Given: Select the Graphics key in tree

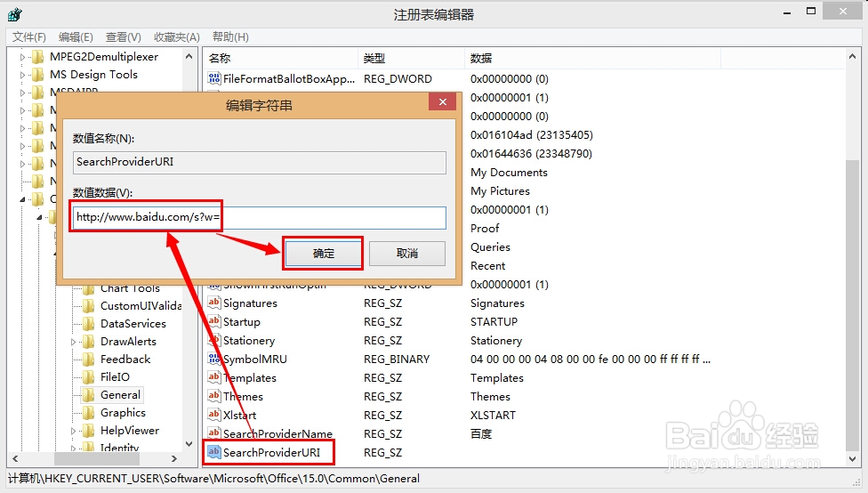Looking at the screenshot, I should pos(123,413).
